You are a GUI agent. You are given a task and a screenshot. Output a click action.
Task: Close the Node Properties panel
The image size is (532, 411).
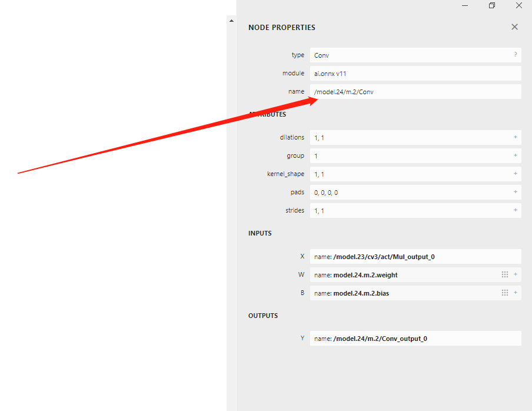(x=514, y=27)
